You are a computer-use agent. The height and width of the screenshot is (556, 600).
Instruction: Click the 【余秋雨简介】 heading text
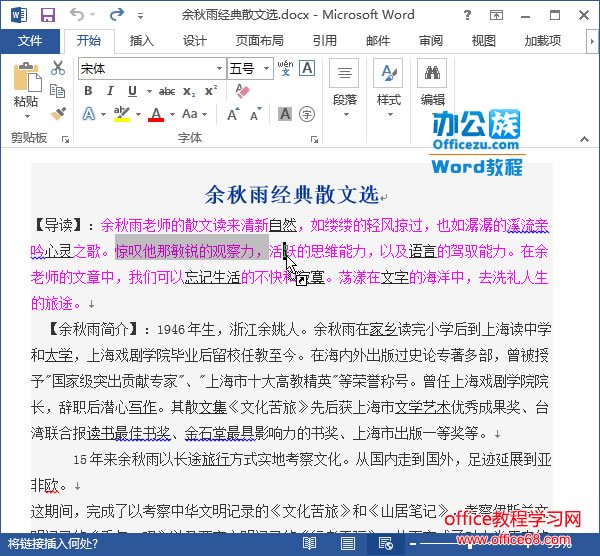(93, 329)
